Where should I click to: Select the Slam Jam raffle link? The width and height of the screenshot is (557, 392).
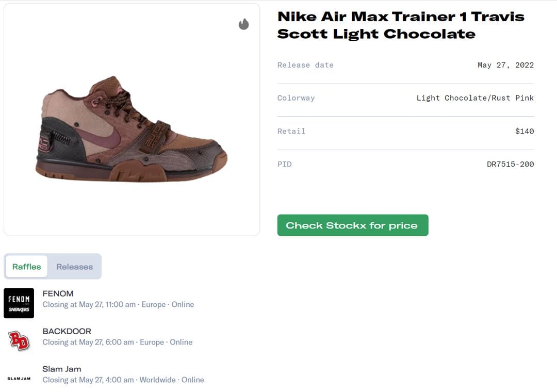pyautogui.click(x=62, y=369)
